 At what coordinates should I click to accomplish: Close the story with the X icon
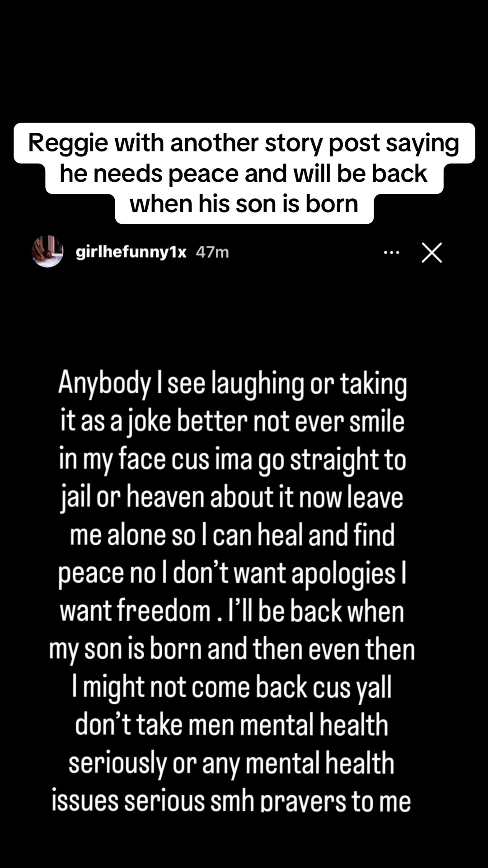click(432, 252)
